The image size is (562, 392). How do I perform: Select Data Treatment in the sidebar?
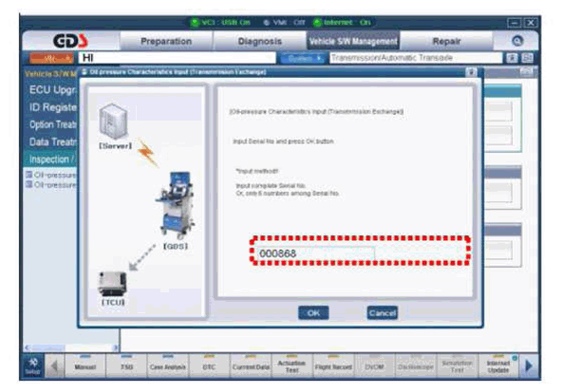[53, 141]
